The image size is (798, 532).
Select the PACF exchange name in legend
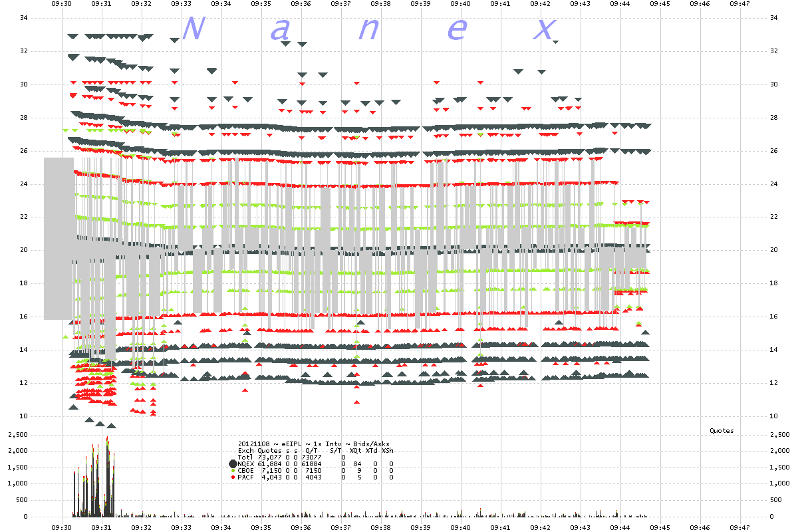coord(245,477)
